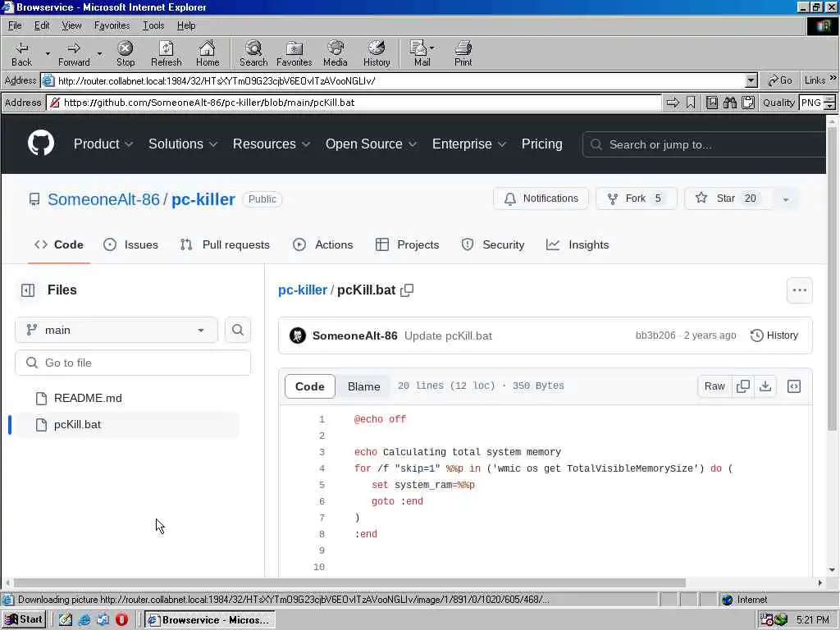Click the Go to file input
This screenshot has height=630, width=840.
pyautogui.click(x=133, y=363)
